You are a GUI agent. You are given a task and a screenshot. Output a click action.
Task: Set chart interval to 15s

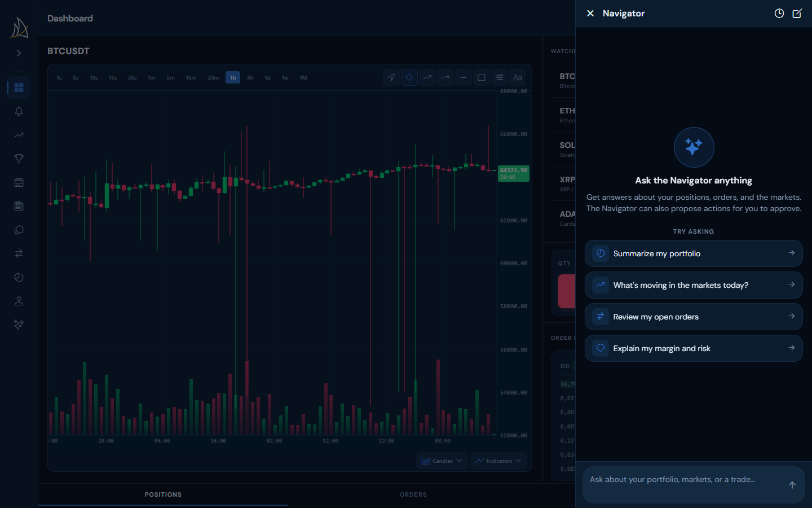[113, 78]
